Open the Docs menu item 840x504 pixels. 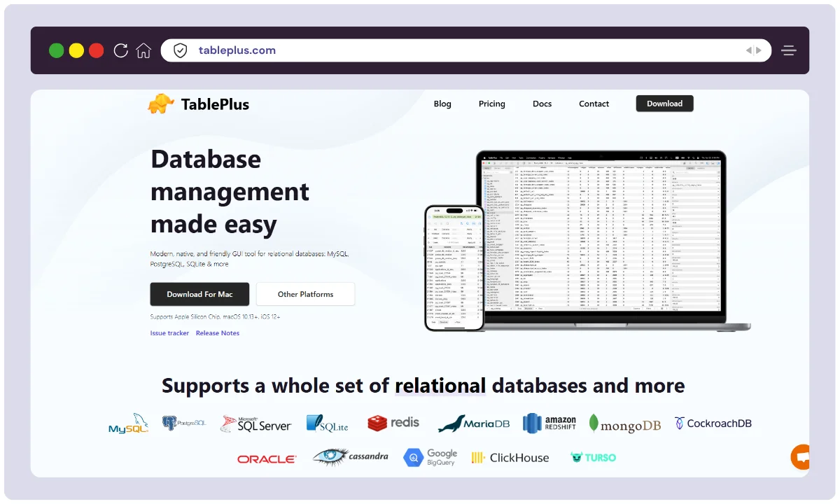coord(542,104)
